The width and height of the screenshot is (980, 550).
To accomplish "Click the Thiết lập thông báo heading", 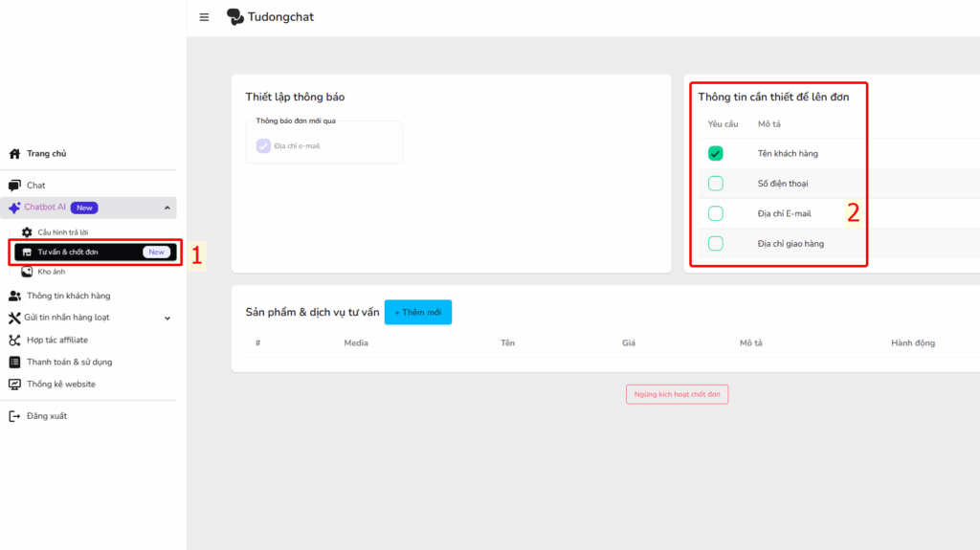I will (295, 97).
